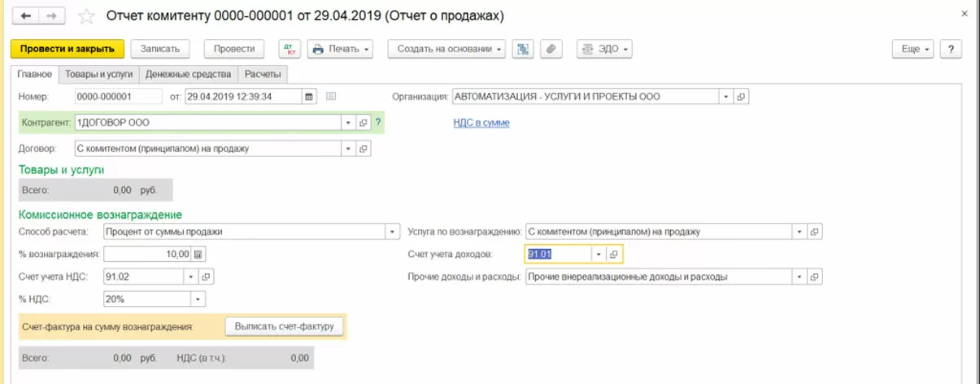Open Прочие доходы и расходы item card
Image resolution: width=980 pixels, height=384 pixels.
(815, 277)
